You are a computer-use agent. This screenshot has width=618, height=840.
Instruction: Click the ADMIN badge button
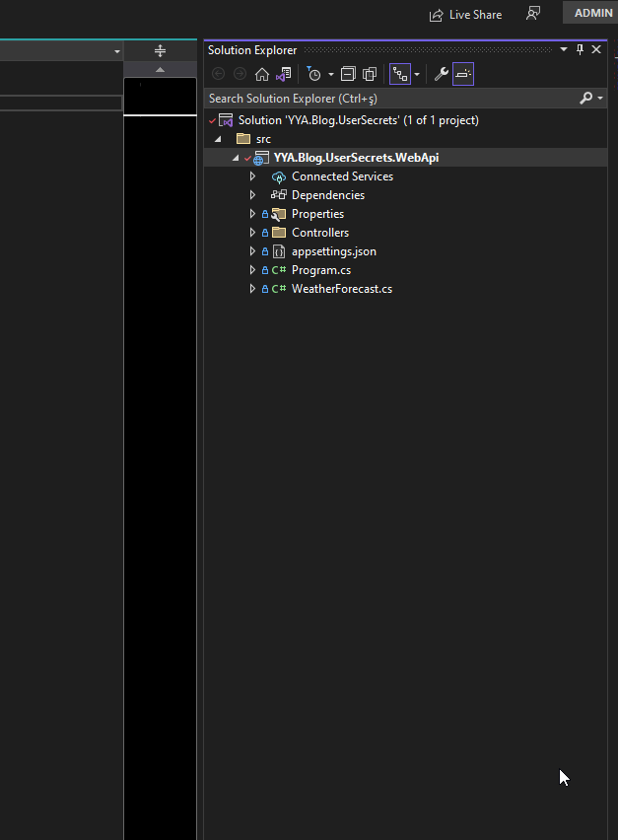point(591,13)
